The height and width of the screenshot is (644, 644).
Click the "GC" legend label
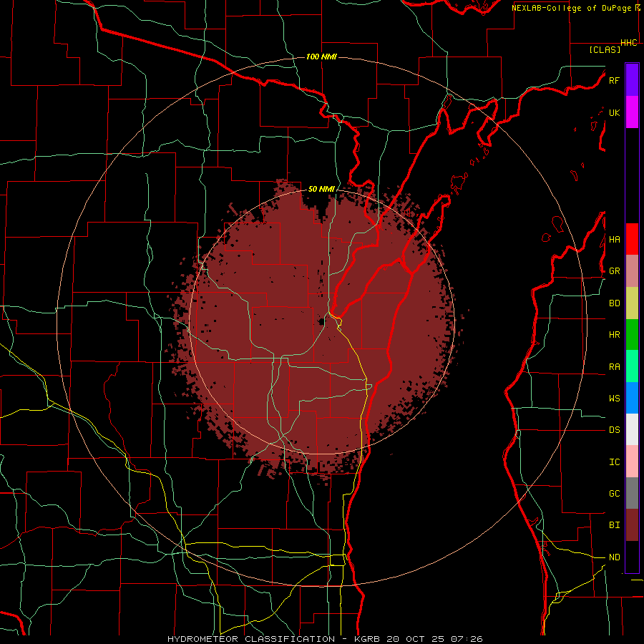614,494
